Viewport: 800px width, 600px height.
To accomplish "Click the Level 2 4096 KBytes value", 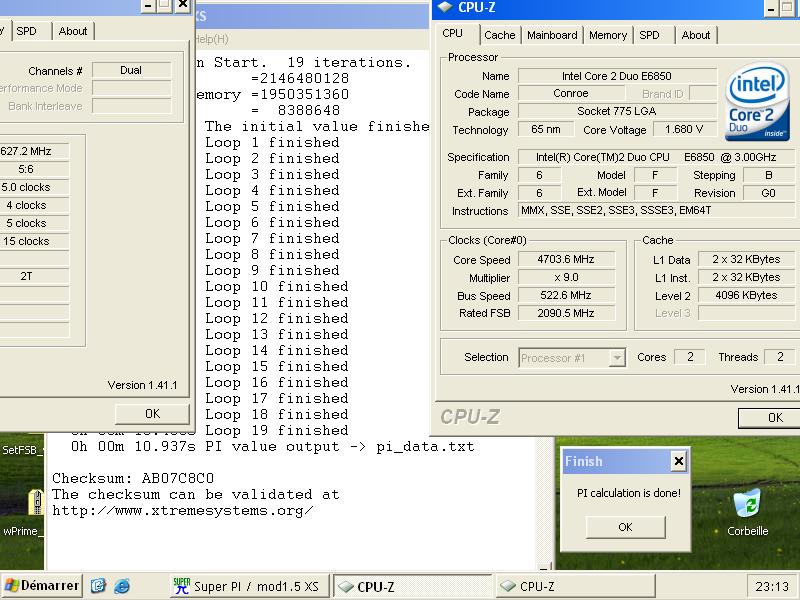I will point(746,295).
